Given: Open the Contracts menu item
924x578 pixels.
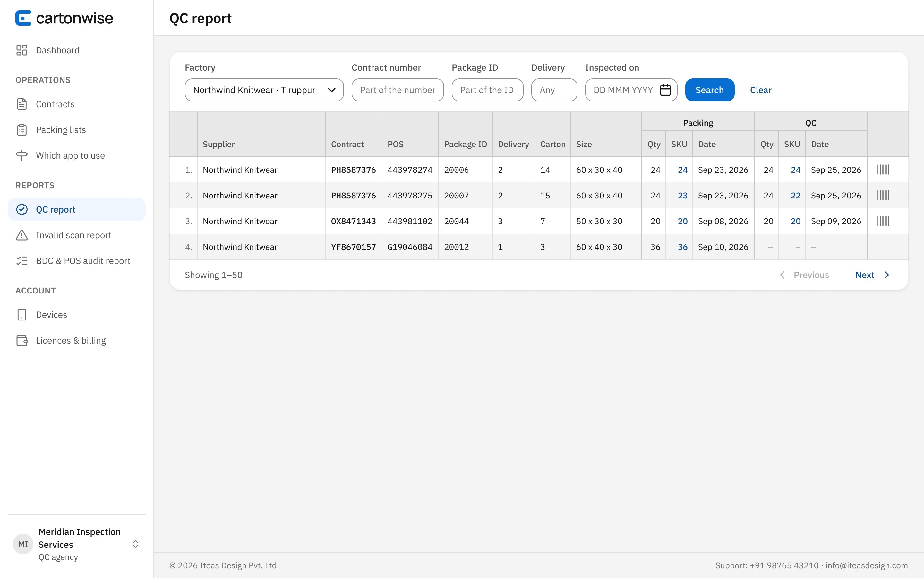Looking at the screenshot, I should (x=76, y=104).
